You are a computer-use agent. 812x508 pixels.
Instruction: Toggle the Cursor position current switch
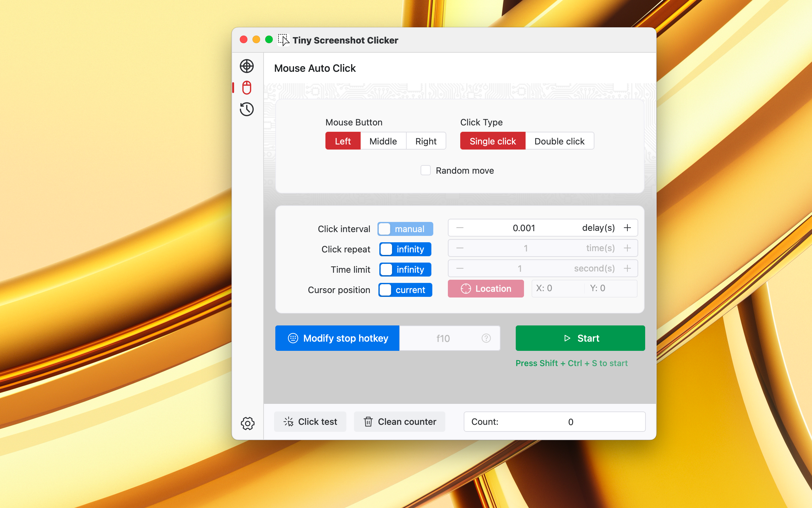click(405, 290)
